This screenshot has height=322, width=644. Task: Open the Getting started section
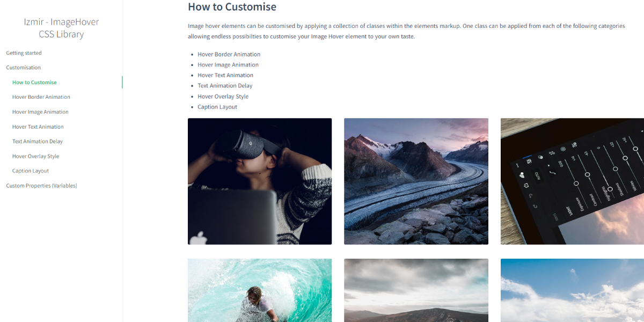point(24,53)
